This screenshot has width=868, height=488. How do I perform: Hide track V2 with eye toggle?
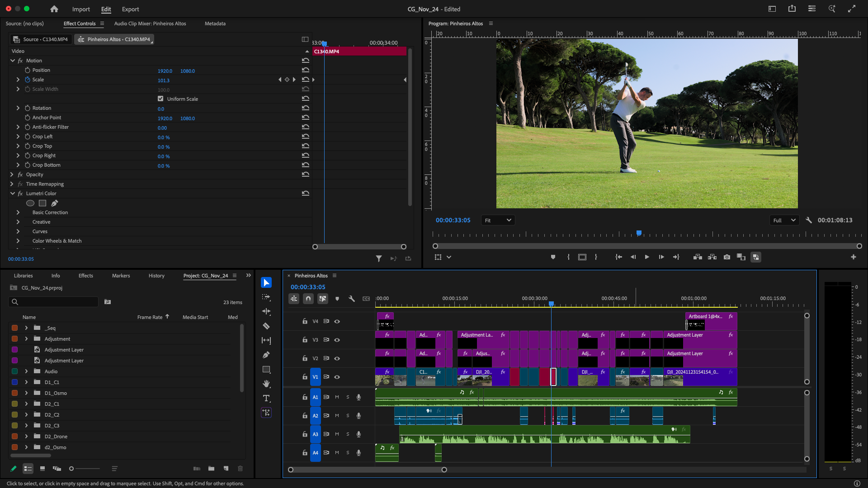tap(337, 358)
